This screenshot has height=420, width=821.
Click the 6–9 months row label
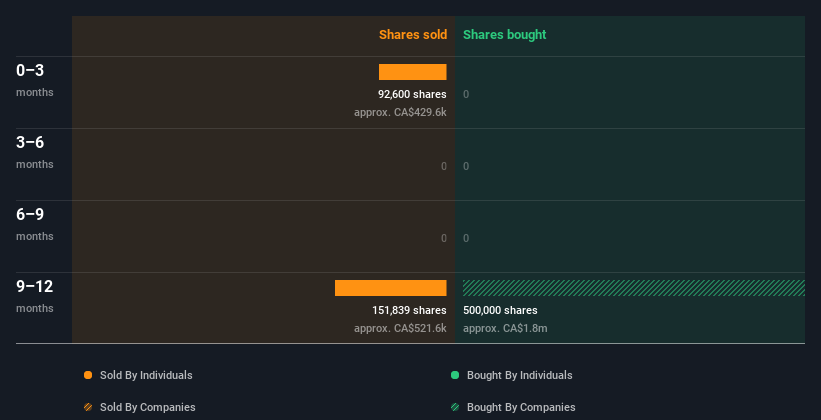(x=35, y=224)
